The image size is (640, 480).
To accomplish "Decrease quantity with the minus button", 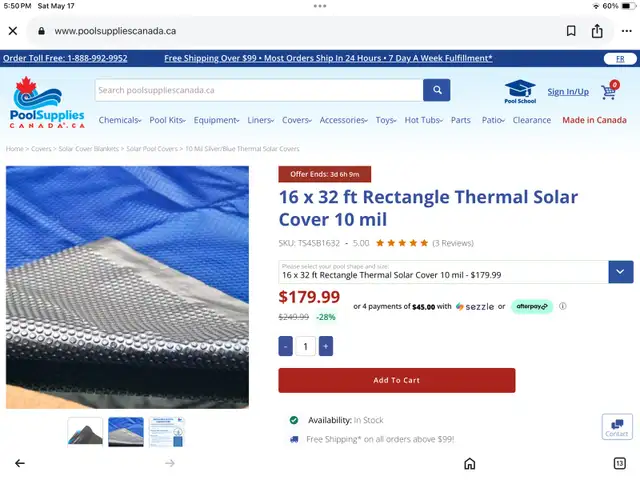I will tap(285, 346).
